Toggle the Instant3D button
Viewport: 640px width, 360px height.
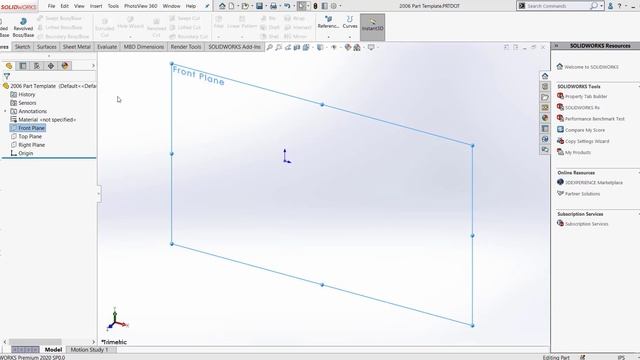372,27
